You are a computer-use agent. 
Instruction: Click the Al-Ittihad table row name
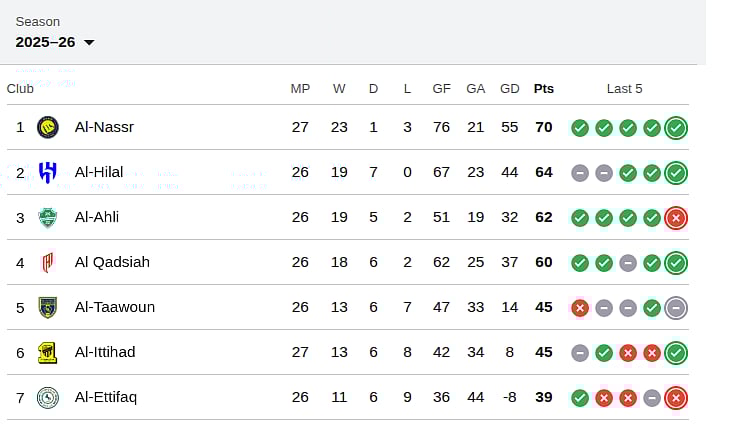(105, 352)
